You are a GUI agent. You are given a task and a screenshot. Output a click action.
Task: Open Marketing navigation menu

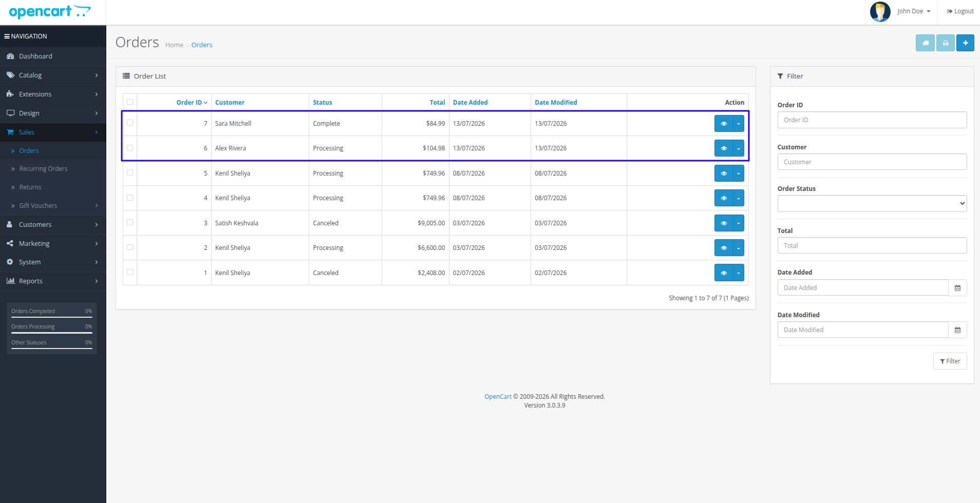tap(53, 244)
